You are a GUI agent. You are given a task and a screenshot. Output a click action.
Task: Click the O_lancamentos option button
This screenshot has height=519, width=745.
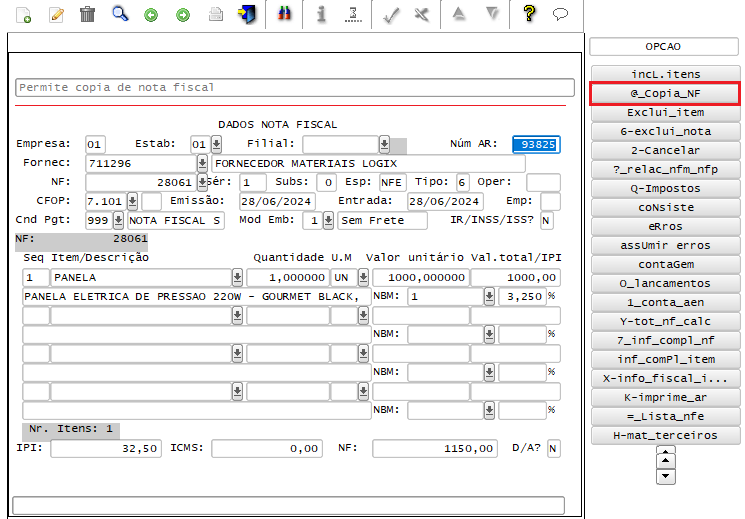click(666, 284)
